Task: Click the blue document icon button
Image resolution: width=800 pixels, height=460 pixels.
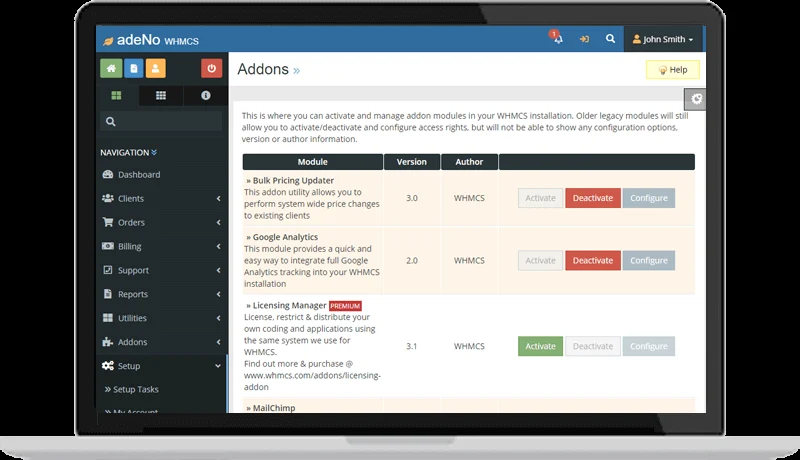Action: point(134,68)
